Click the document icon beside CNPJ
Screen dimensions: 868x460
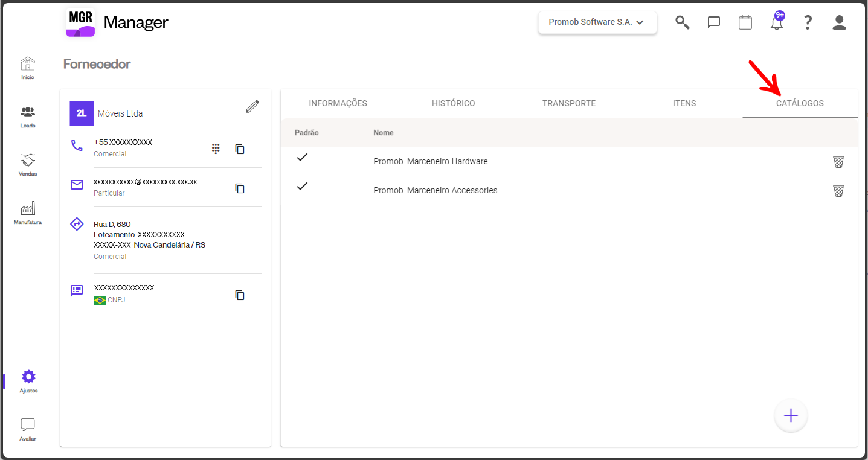(x=77, y=290)
